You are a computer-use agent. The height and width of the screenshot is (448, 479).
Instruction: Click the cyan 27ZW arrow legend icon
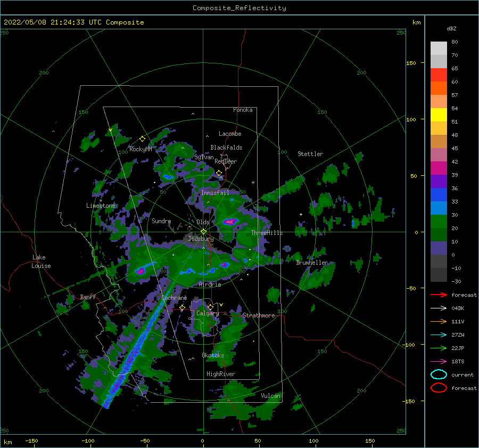point(439,335)
